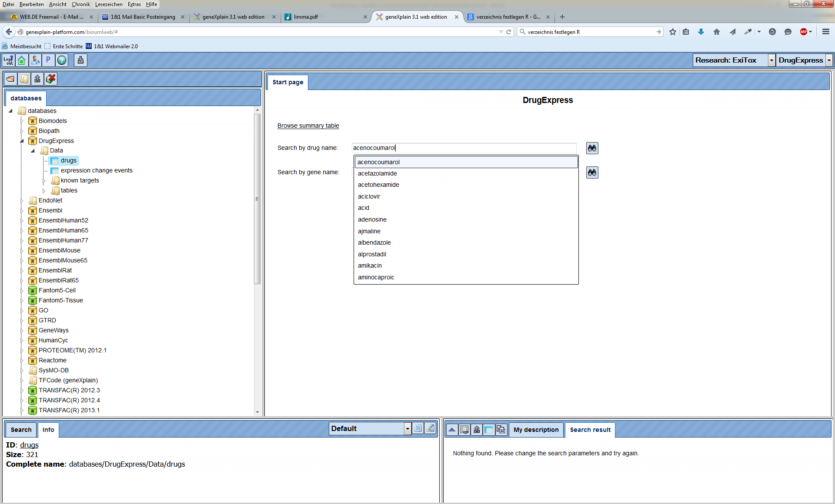The image size is (835, 504).
Task: Click the drug name search input field
Action: coord(464,148)
